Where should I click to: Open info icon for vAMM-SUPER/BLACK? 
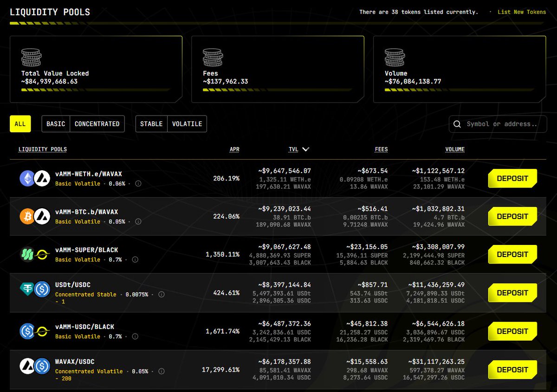(135, 259)
